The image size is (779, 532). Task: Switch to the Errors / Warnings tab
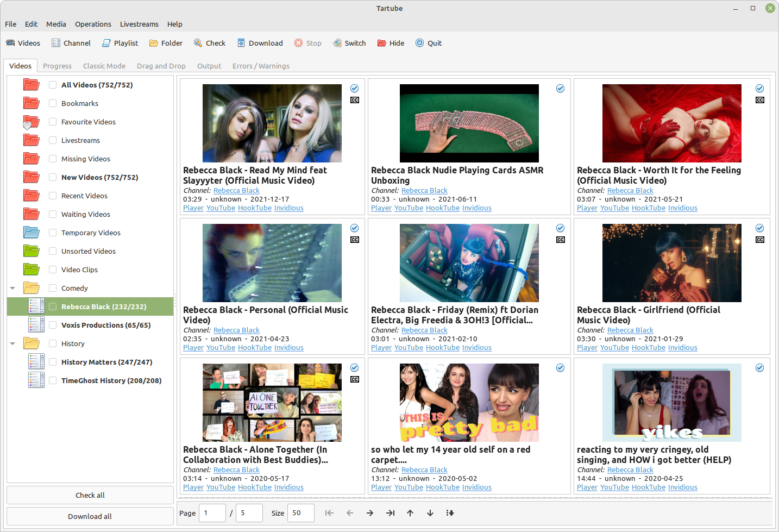pyautogui.click(x=261, y=66)
